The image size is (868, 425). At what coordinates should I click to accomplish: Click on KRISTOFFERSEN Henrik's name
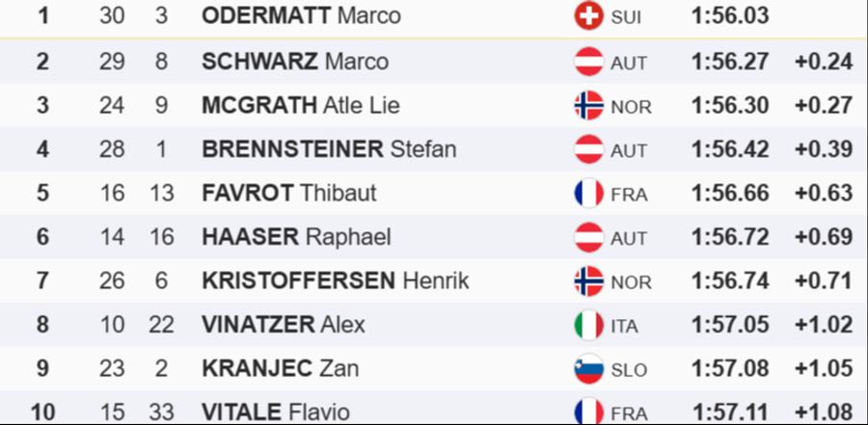[335, 281]
